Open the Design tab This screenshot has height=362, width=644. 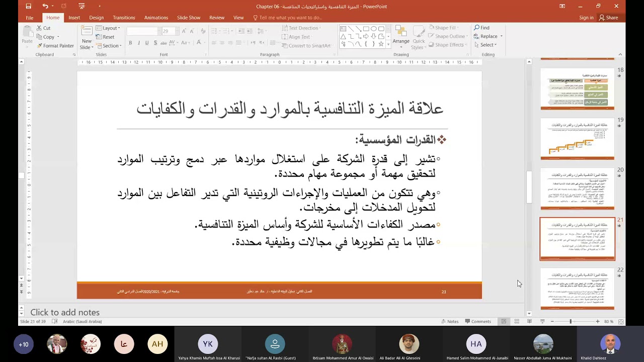96,18
